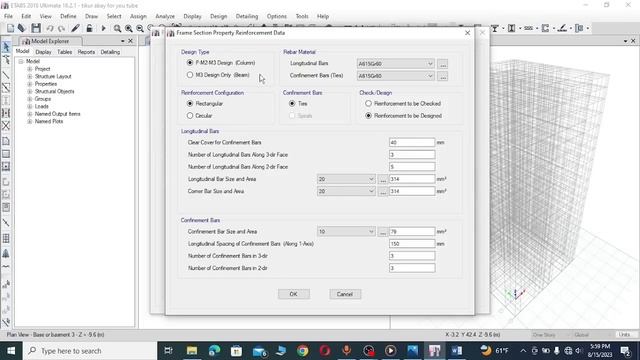Click the Run Analysis play icon

tap(103, 28)
